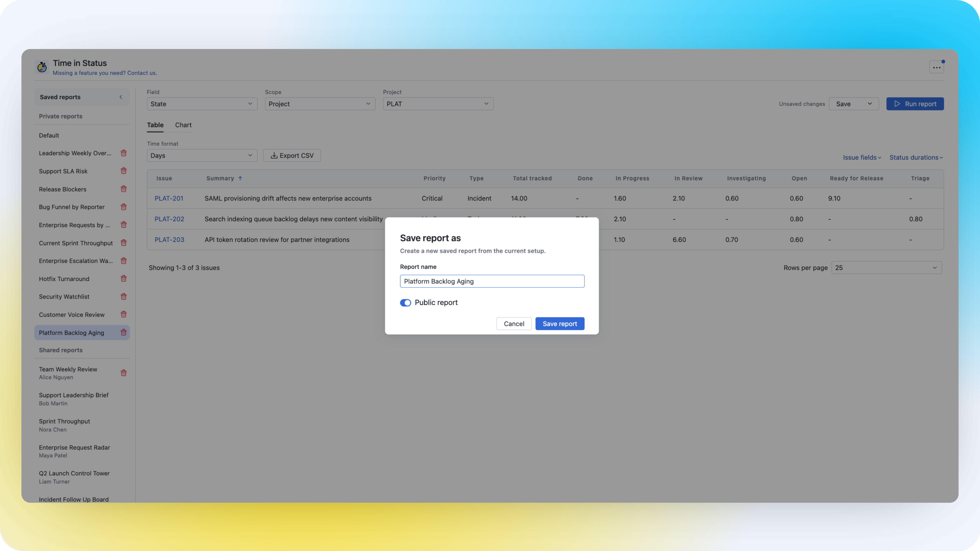Toggle the Summary column sort arrow
Image resolution: width=980 pixels, height=551 pixels.
(x=240, y=178)
